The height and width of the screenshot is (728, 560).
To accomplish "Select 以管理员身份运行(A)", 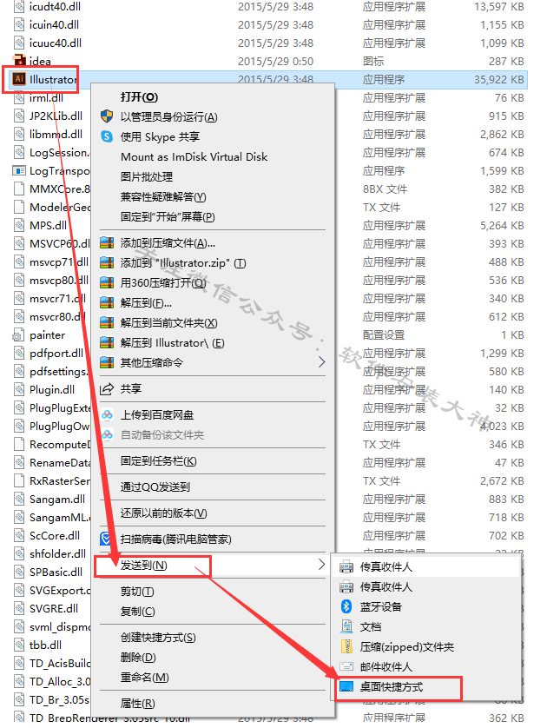I will pos(169,116).
